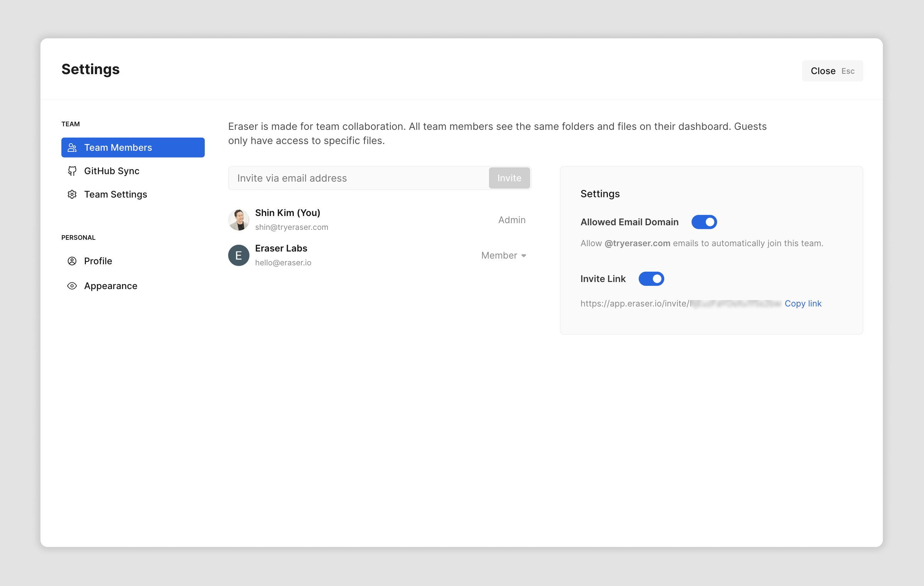Click the Copy link hyperlink
The width and height of the screenshot is (924, 586).
tap(803, 304)
